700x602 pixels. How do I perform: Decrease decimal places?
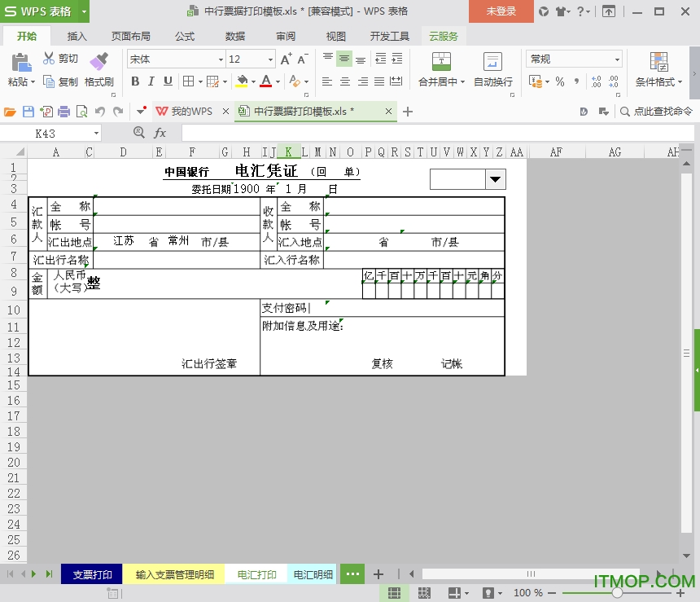(x=614, y=81)
